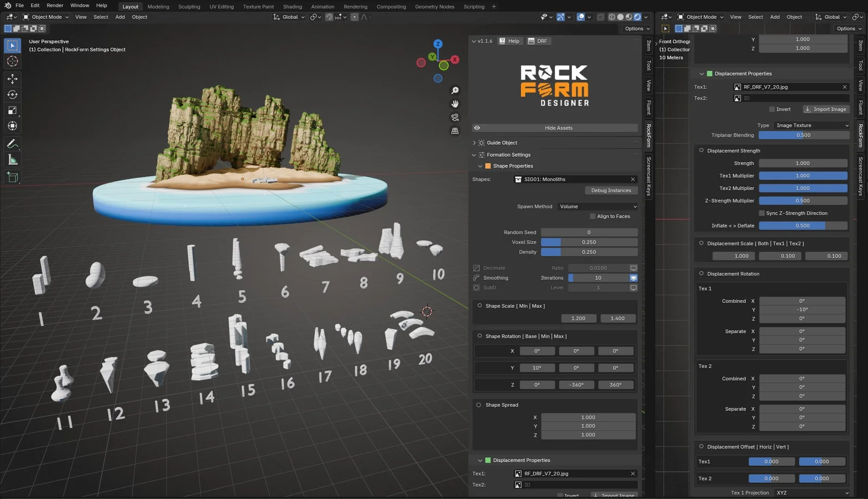Switch viewport to rendered shading mode
Viewport: 868px width, 499px height.
[x=637, y=17]
